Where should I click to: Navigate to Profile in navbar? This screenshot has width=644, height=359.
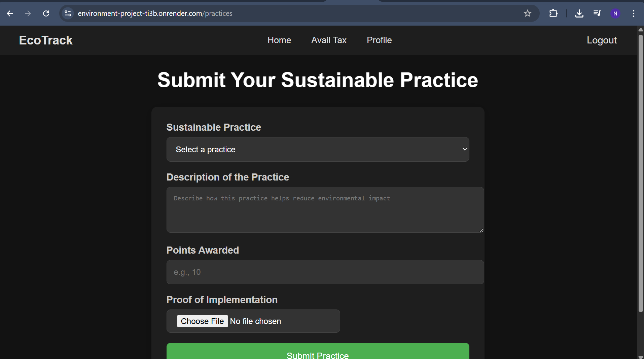[x=379, y=40]
